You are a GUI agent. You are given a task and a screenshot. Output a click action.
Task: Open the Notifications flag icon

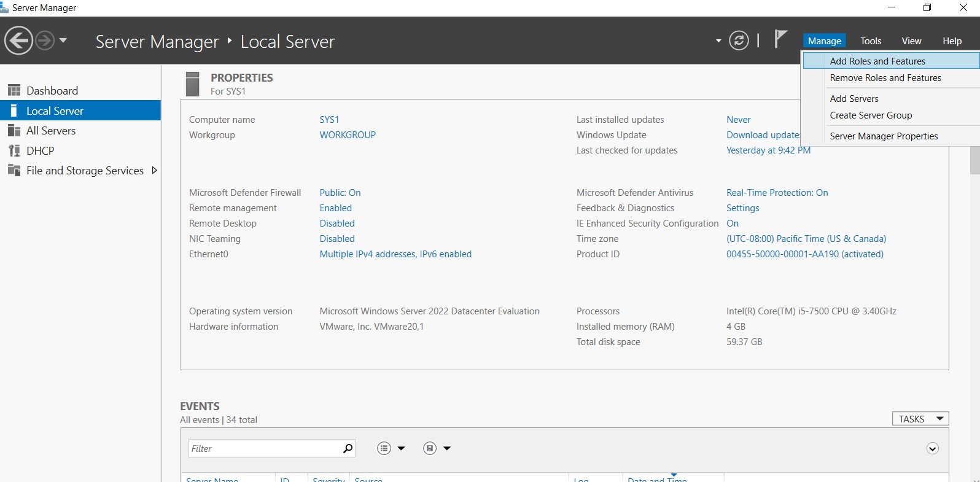click(780, 39)
